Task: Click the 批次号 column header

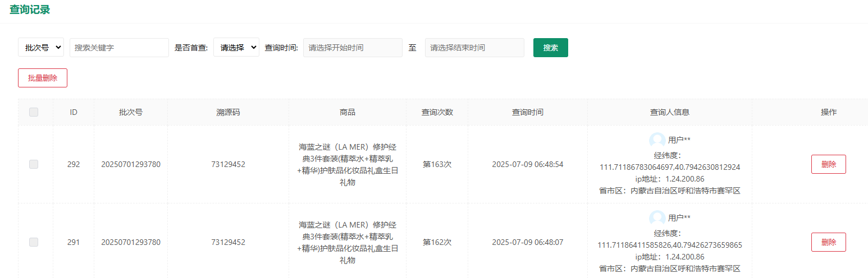Action: point(130,112)
